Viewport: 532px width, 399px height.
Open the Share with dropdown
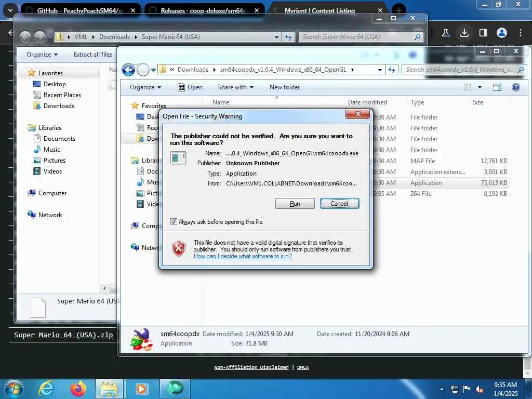235,87
